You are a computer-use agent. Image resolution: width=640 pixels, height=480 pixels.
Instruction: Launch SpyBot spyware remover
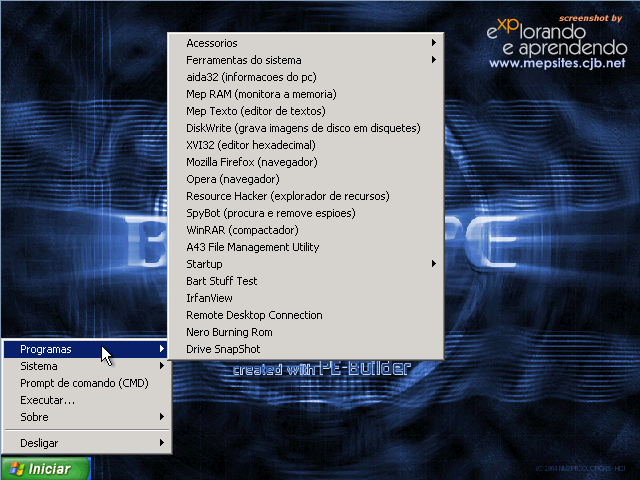(305, 213)
